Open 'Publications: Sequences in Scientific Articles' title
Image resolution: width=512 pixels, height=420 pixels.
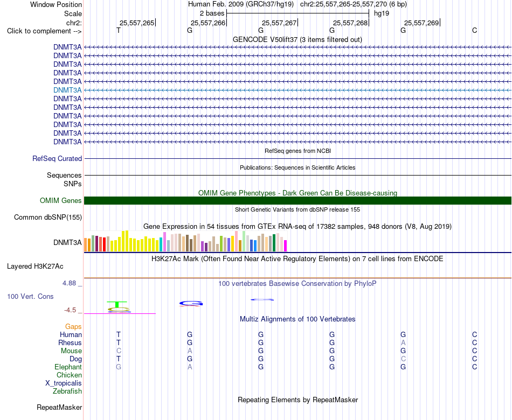coord(297,167)
